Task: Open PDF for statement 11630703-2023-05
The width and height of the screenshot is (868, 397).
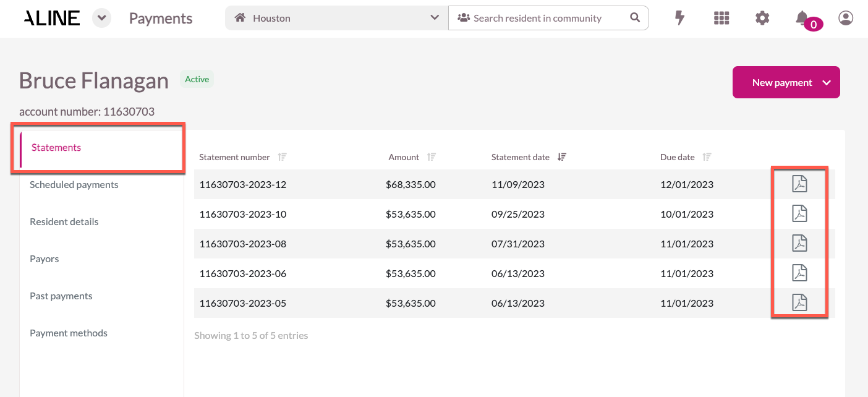Action: (x=799, y=303)
